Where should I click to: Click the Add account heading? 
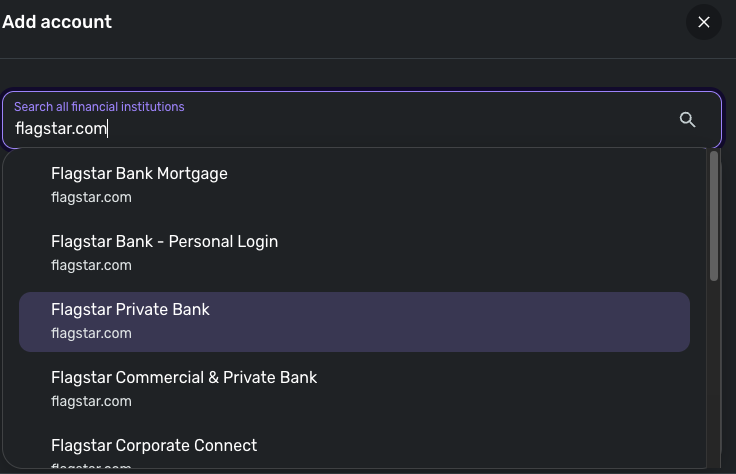coord(57,22)
